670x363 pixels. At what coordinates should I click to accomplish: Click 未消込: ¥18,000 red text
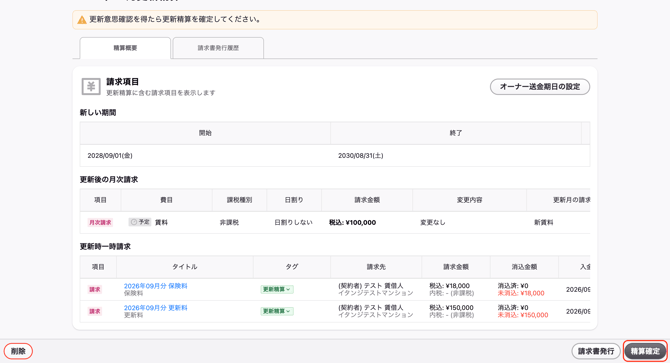(x=521, y=293)
